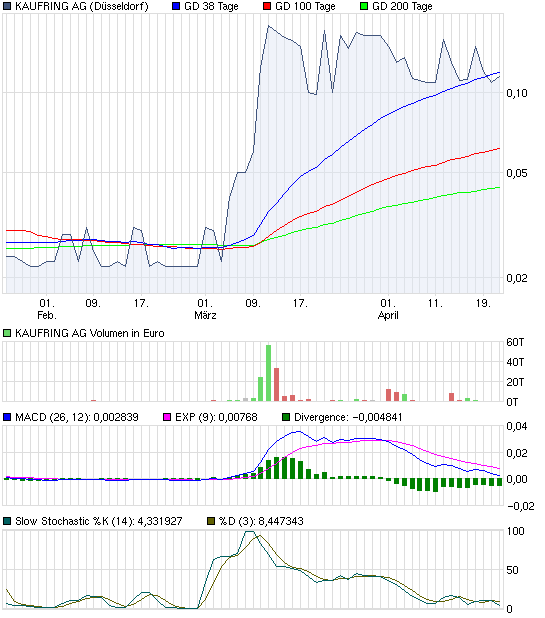Click the '01. März' date axis label
Viewport: 545px width, 618px height.
(x=205, y=309)
